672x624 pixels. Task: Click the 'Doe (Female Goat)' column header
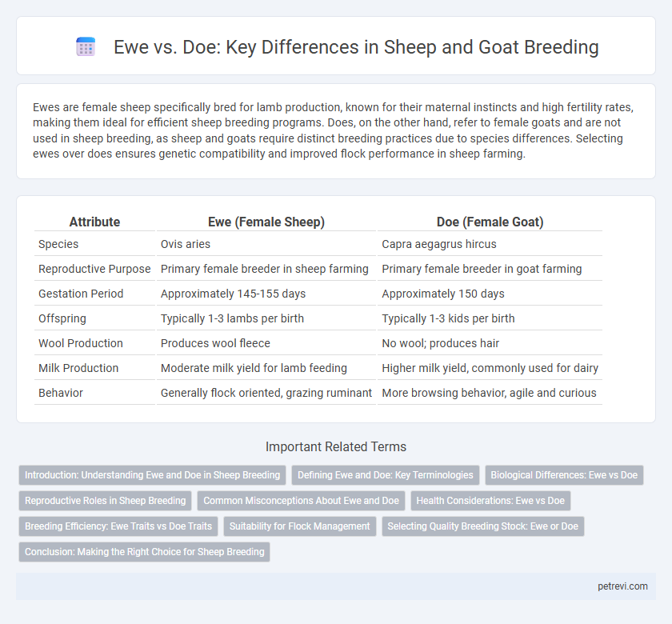490,222
